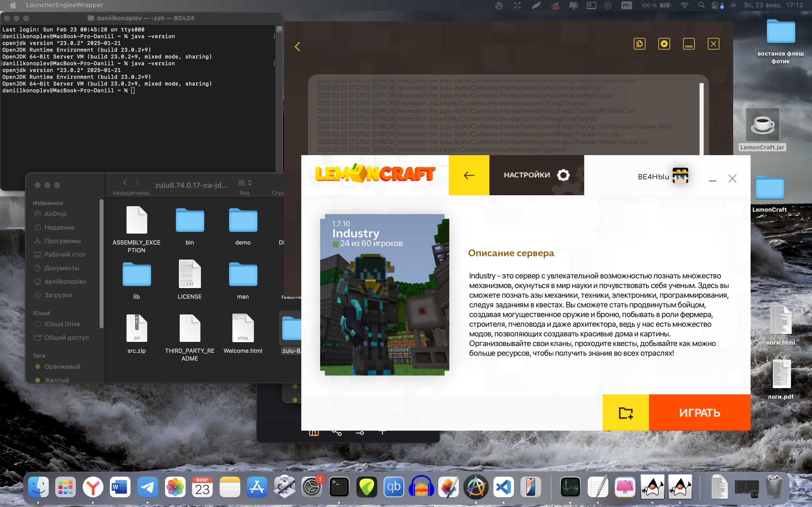
Task: Select Загрузки in Finder sidebar
Action: (x=58, y=295)
